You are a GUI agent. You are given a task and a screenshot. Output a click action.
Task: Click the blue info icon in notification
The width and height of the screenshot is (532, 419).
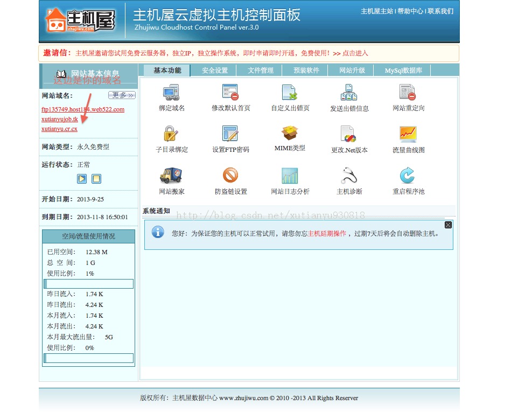click(x=158, y=232)
